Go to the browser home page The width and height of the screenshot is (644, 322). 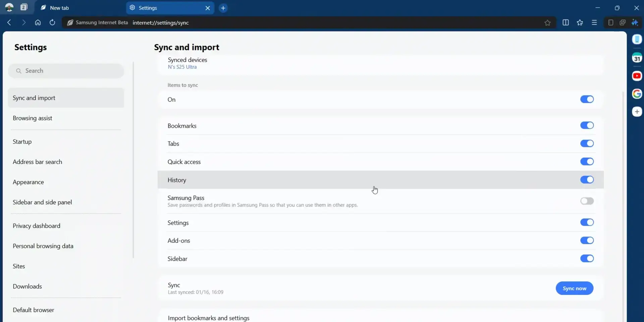click(38, 22)
